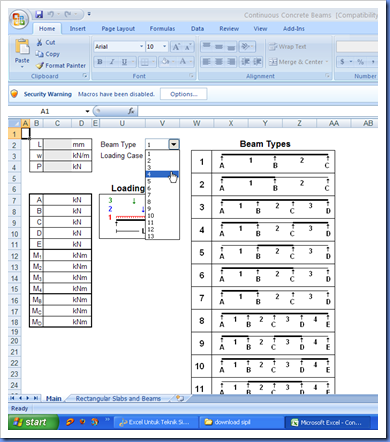Switch to Rectangular Slabs and Beams sheet
The width and height of the screenshot is (390, 442).
118,398
